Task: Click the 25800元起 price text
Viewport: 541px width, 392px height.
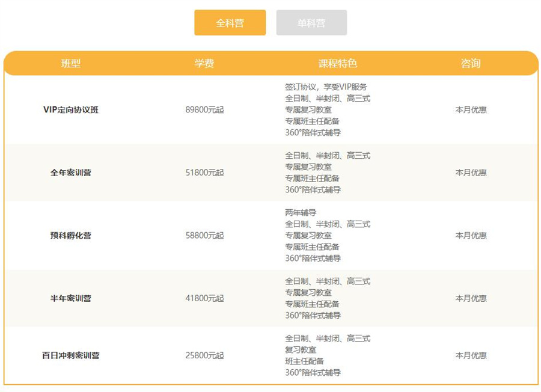Action: click(x=206, y=355)
